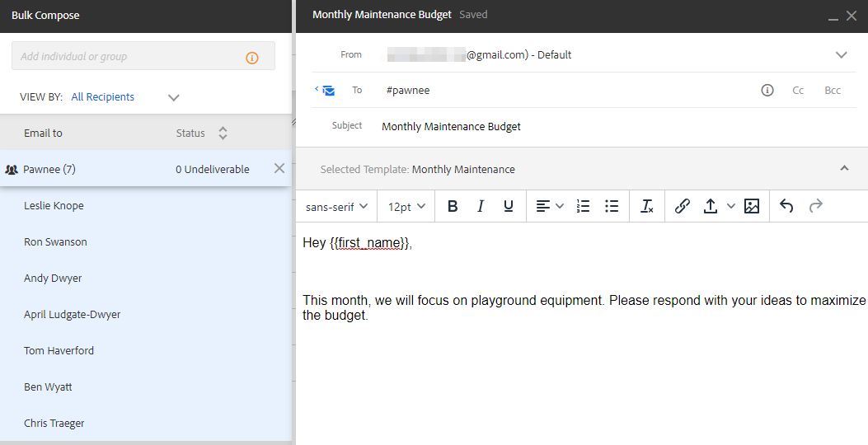Add Bcc recipients field
Viewport: 868px width, 445px height.
[x=833, y=91]
